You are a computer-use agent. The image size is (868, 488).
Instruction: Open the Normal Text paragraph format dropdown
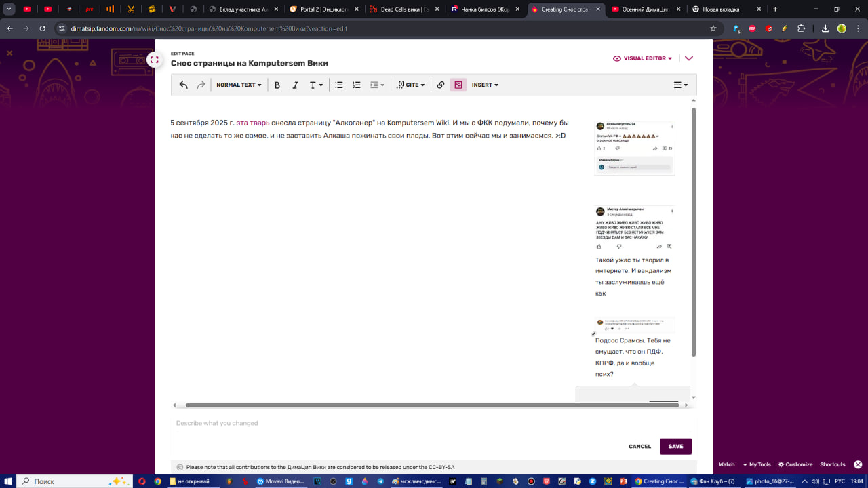click(x=239, y=85)
